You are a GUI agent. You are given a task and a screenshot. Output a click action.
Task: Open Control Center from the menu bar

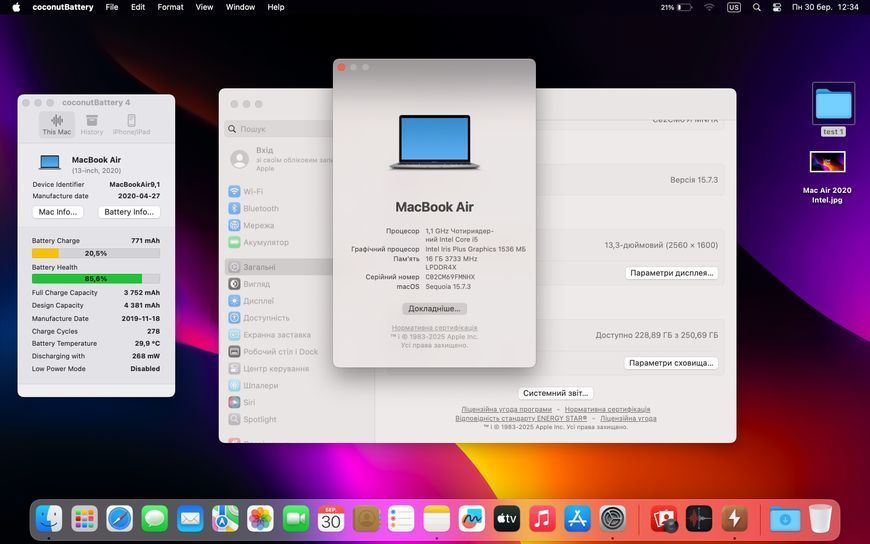point(777,7)
